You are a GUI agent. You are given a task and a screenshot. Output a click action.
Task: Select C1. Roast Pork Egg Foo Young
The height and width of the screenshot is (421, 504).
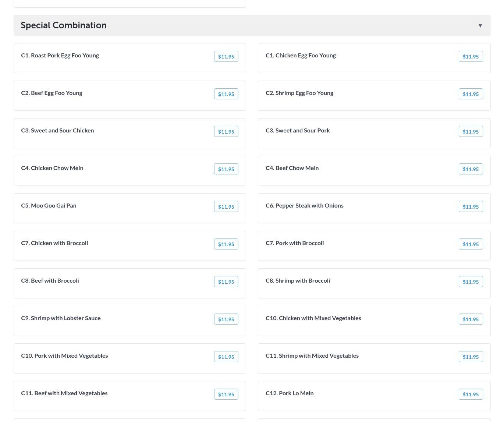(60, 56)
